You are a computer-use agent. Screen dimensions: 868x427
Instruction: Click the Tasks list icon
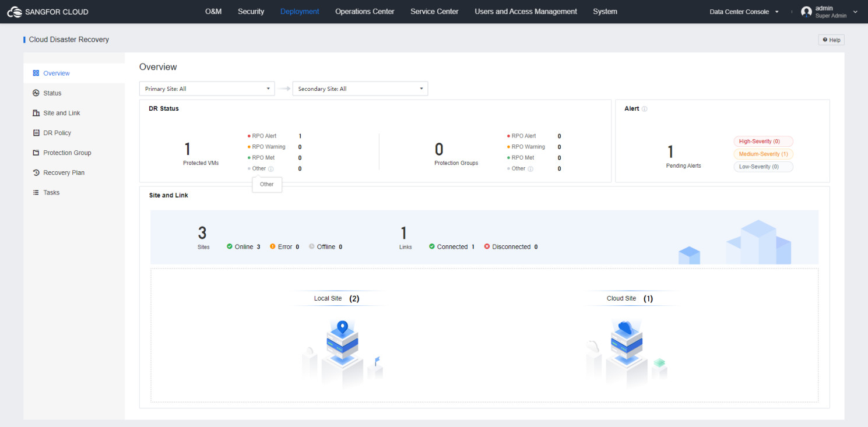(36, 192)
